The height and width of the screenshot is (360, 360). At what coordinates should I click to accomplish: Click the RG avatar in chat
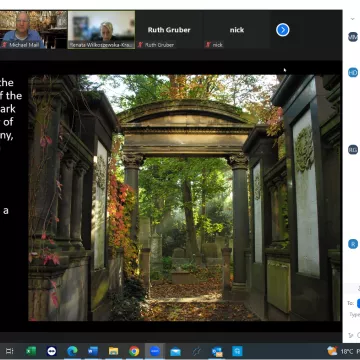[x=353, y=150]
